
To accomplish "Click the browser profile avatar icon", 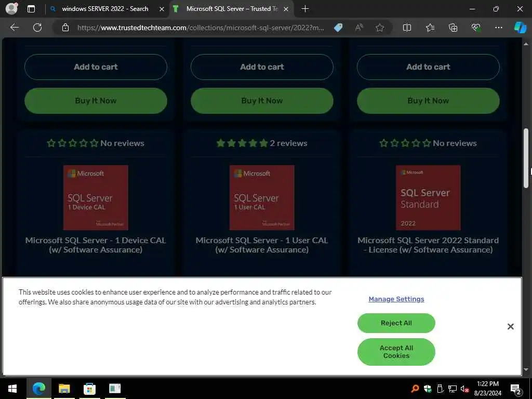I will (x=11, y=9).
